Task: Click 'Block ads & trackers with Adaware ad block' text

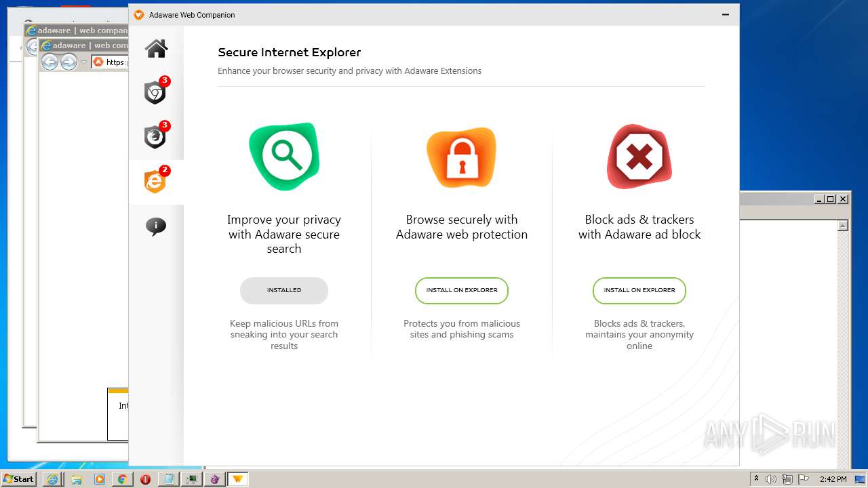Action: click(639, 227)
